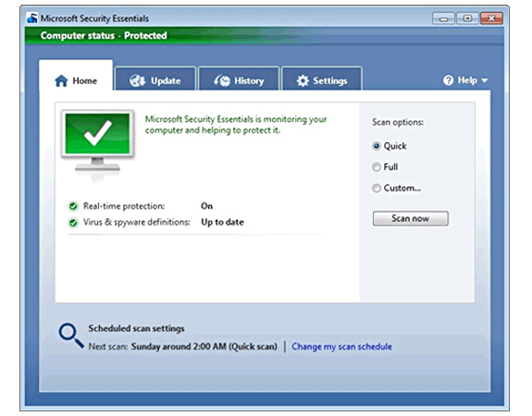Click the clock icon on History tab
The image size is (532, 416).
(222, 80)
